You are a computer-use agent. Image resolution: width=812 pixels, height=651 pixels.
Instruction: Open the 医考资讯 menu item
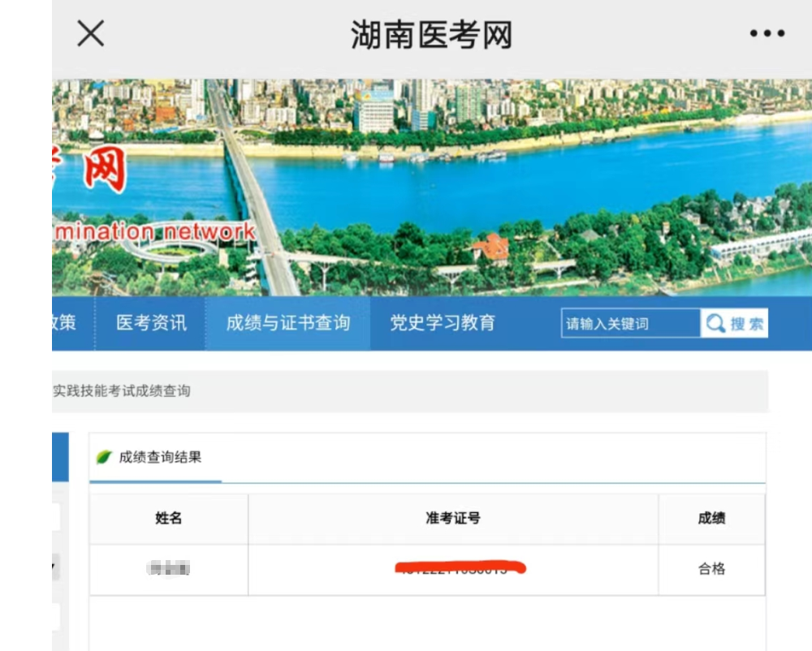tap(151, 323)
